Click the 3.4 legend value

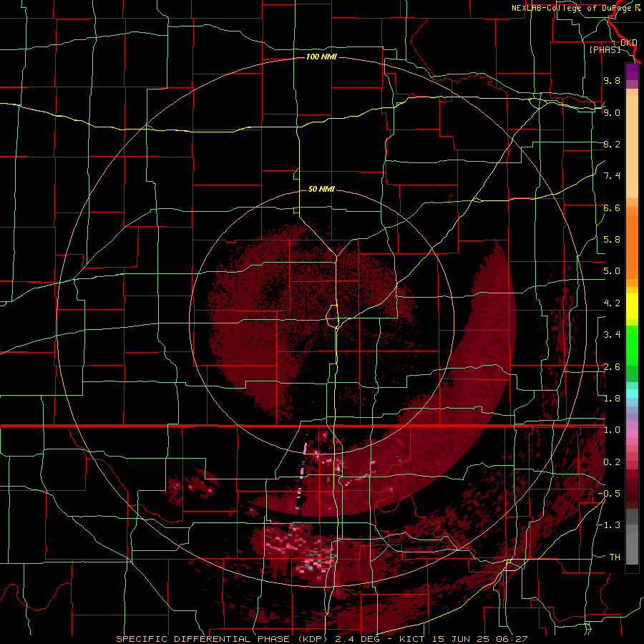click(612, 335)
